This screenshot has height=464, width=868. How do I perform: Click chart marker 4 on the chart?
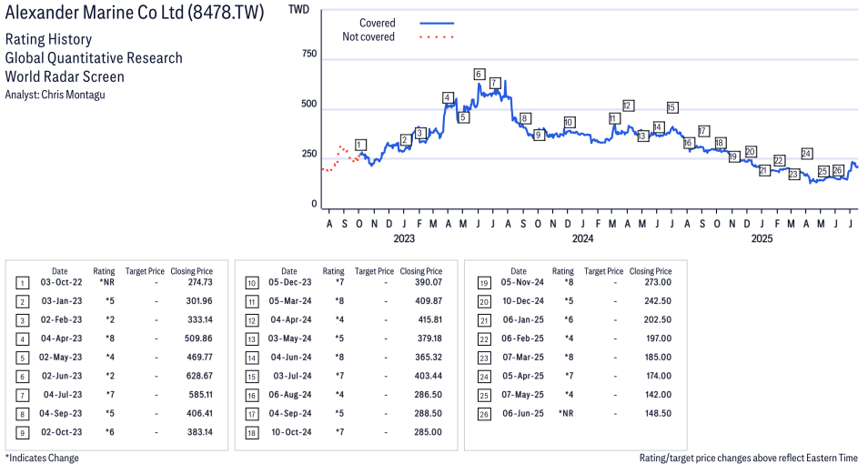(448, 98)
